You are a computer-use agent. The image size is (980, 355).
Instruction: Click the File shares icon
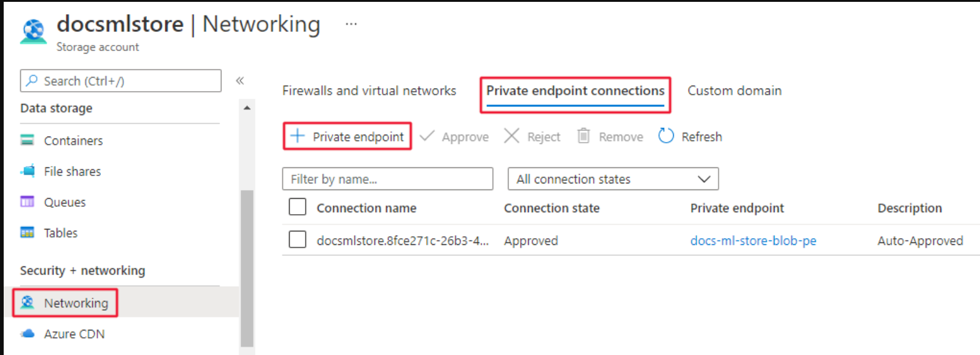27,171
